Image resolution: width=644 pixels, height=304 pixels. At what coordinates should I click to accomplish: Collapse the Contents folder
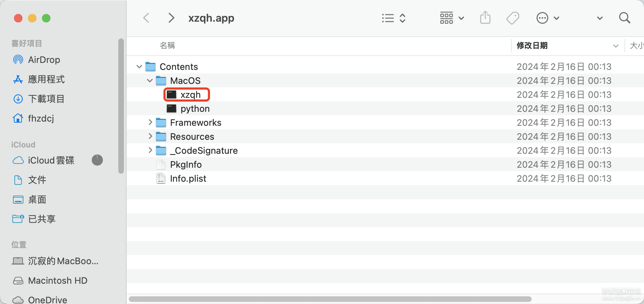(139, 66)
